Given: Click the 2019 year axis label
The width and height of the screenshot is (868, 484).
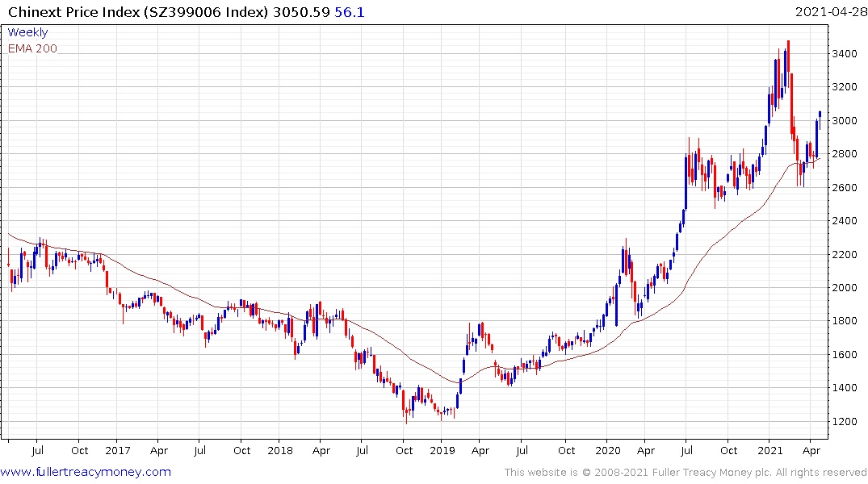Looking at the screenshot, I should [442, 450].
